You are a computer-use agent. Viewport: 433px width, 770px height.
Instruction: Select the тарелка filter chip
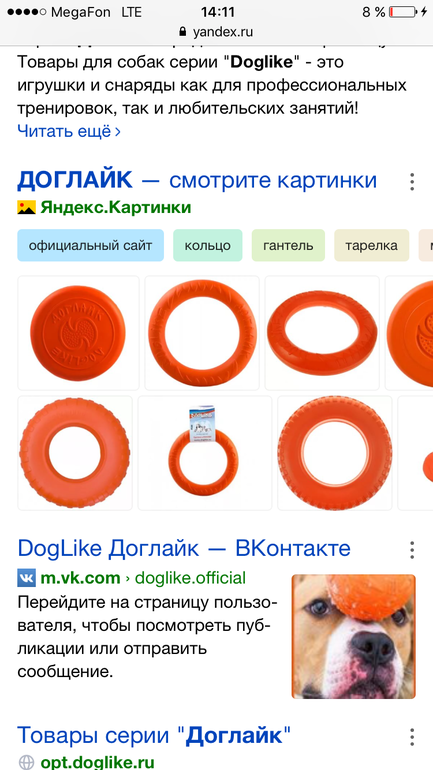[372, 245]
